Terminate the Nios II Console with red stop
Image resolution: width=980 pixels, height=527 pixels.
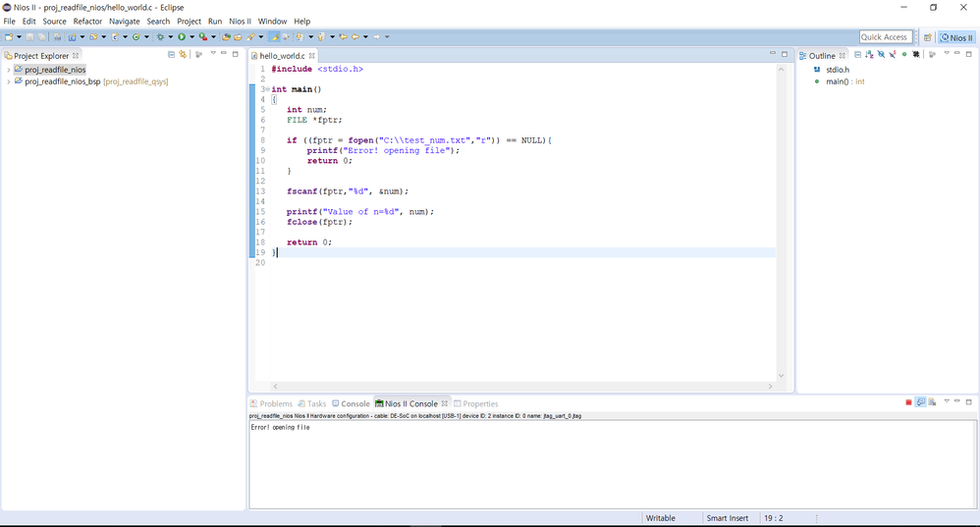click(908, 403)
